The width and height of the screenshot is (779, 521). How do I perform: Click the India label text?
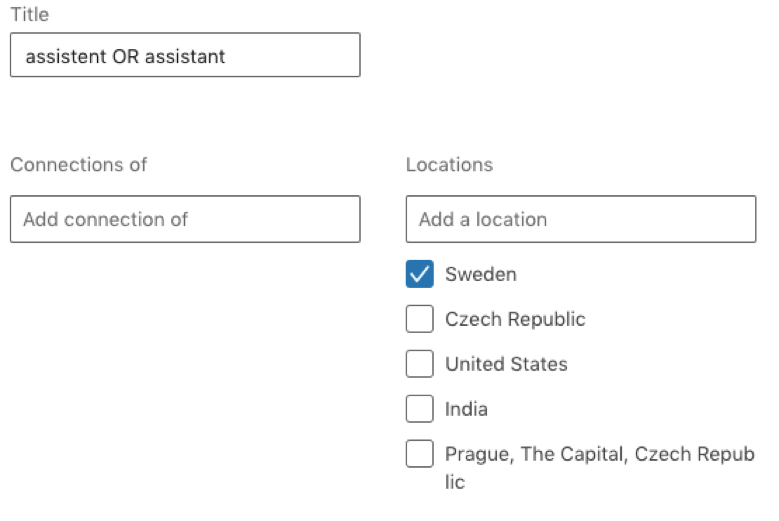point(466,409)
